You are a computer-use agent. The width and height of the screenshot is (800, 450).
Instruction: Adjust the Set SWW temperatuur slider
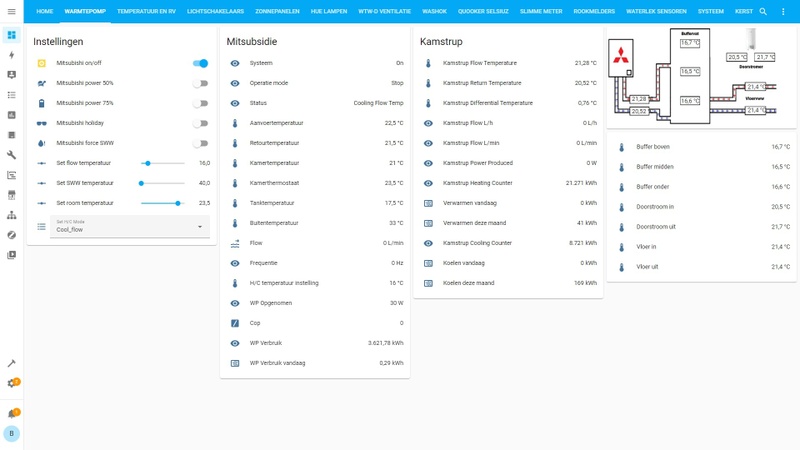point(163,183)
